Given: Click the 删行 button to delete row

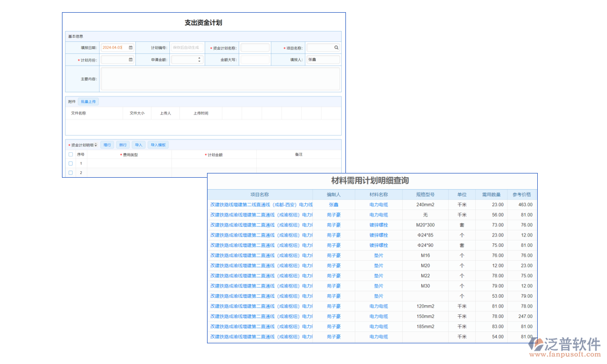Looking at the screenshot, I should 123,145.
